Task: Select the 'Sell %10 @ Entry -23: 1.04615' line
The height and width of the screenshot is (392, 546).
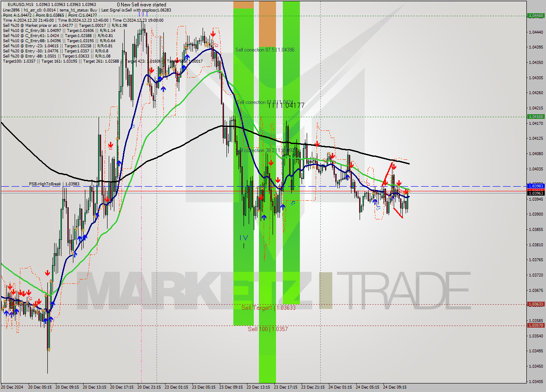Action: [58, 46]
